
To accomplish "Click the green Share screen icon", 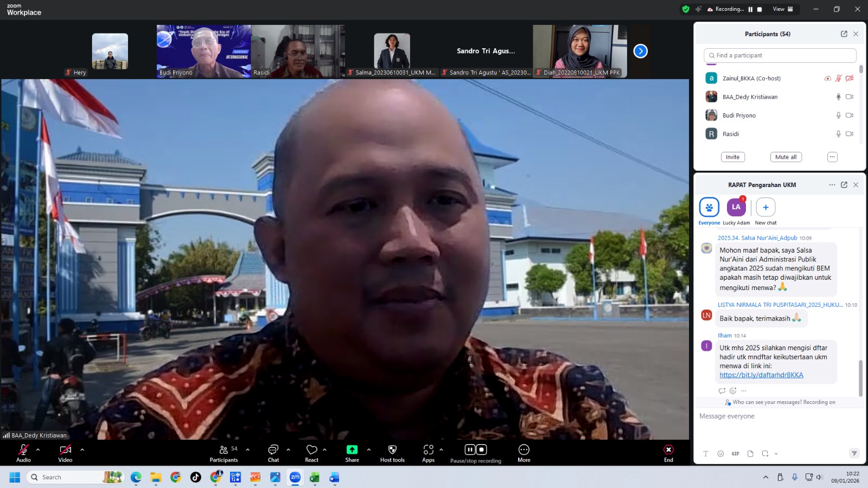I will (352, 450).
